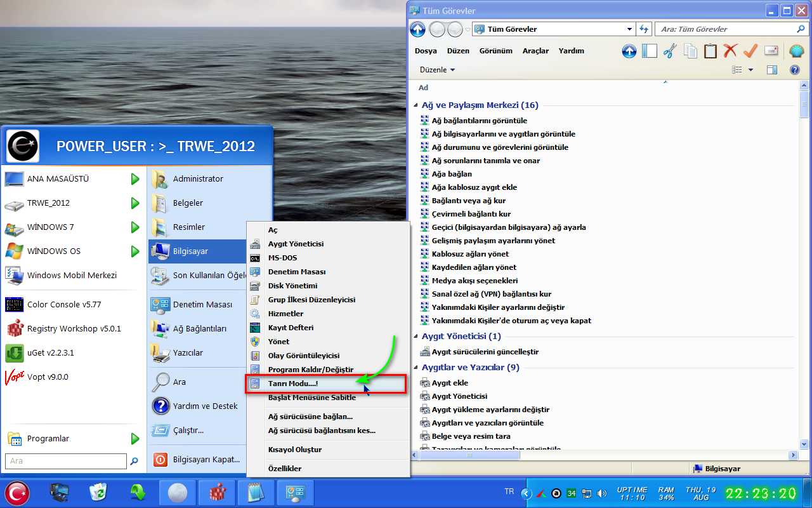Click the blue Up arrow in the explorer toolbar
Image resolution: width=812 pixels, height=508 pixels.
click(629, 51)
